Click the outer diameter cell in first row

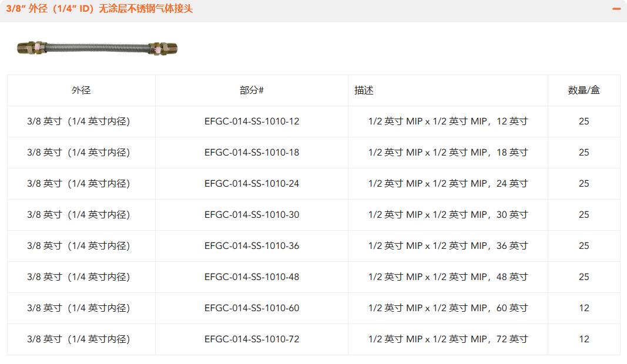(78, 122)
